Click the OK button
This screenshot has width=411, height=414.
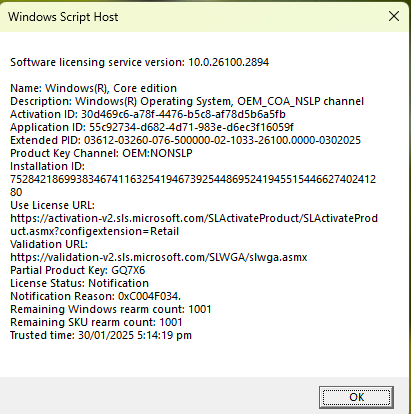[356, 397]
